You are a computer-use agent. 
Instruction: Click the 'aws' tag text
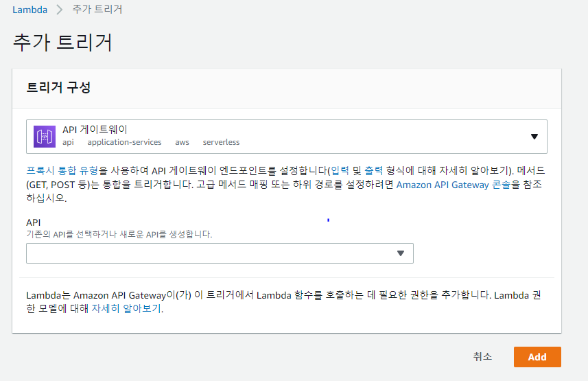(x=182, y=142)
